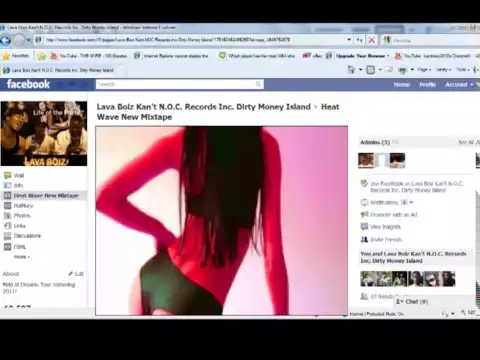Click Promote with an Ad link
This screenshot has width=480, height=360.
[x=394, y=215]
